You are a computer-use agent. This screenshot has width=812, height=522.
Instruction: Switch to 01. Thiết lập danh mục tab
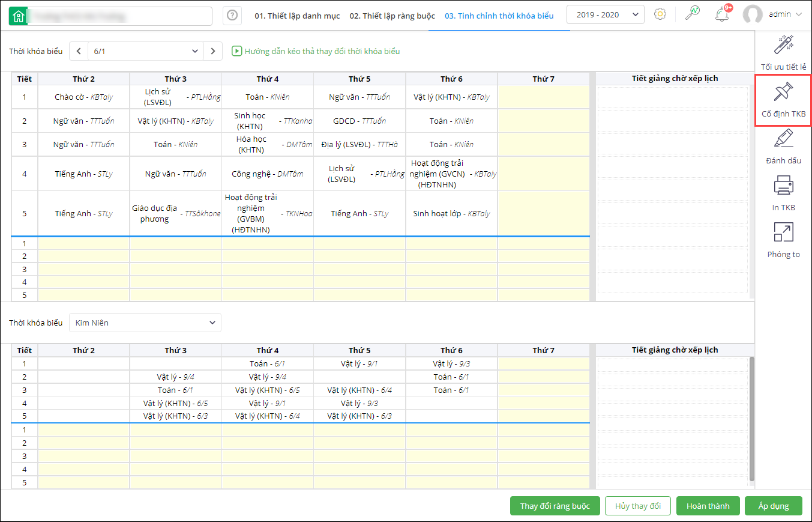tap(297, 16)
